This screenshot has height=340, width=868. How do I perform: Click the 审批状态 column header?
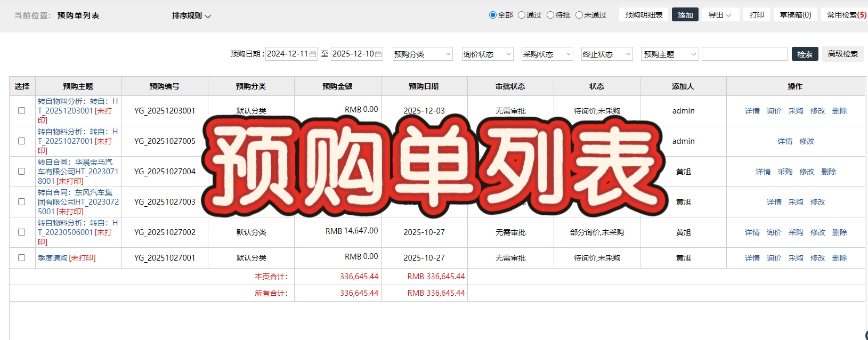click(x=510, y=86)
